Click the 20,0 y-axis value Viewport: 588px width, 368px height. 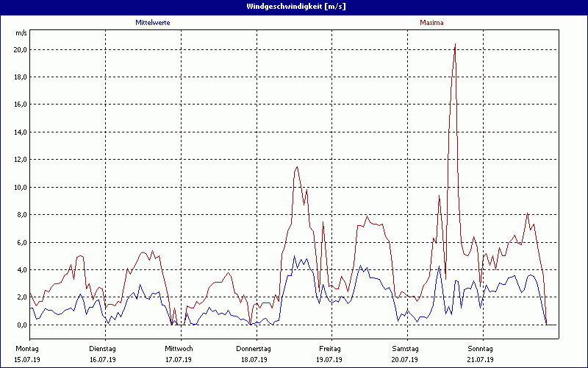(x=20, y=49)
